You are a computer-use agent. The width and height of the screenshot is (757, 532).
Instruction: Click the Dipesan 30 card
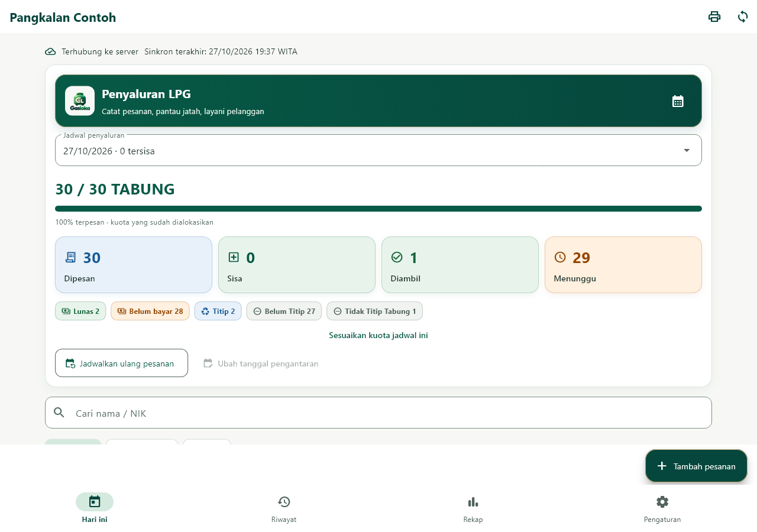tap(134, 265)
